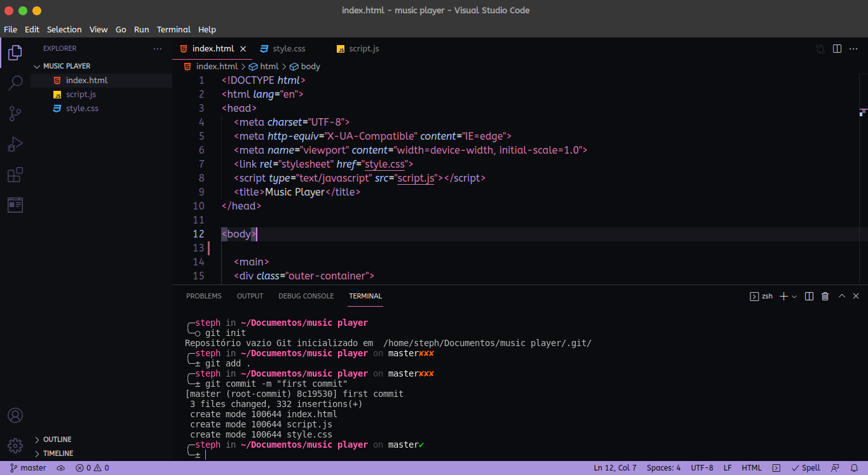Create a new terminal with plus icon
Screen dimensions: 868x475
[783, 296]
